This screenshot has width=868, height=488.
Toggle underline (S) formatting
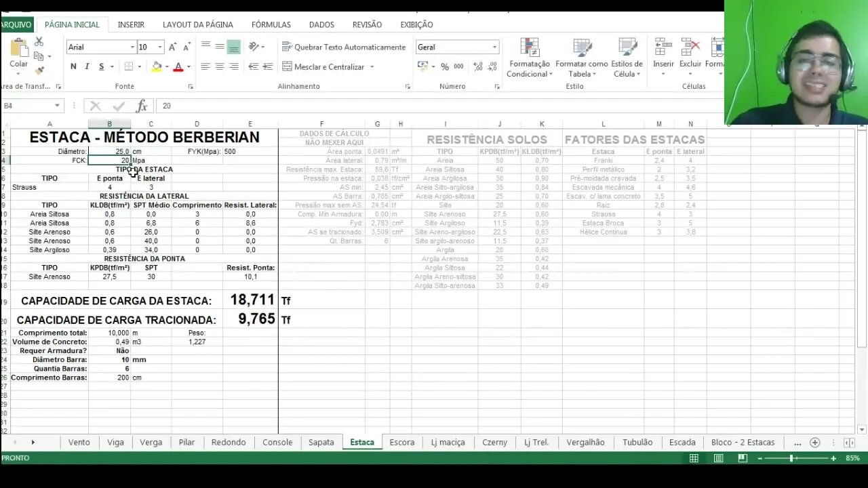(101, 66)
